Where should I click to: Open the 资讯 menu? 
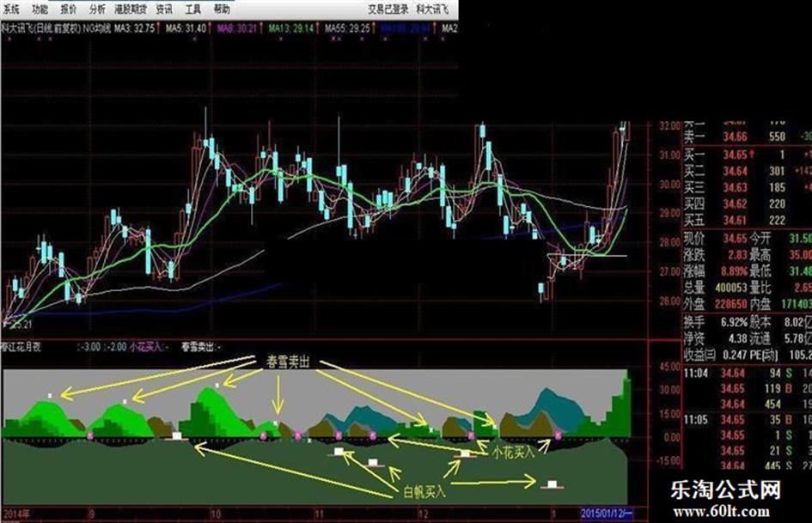(164, 9)
